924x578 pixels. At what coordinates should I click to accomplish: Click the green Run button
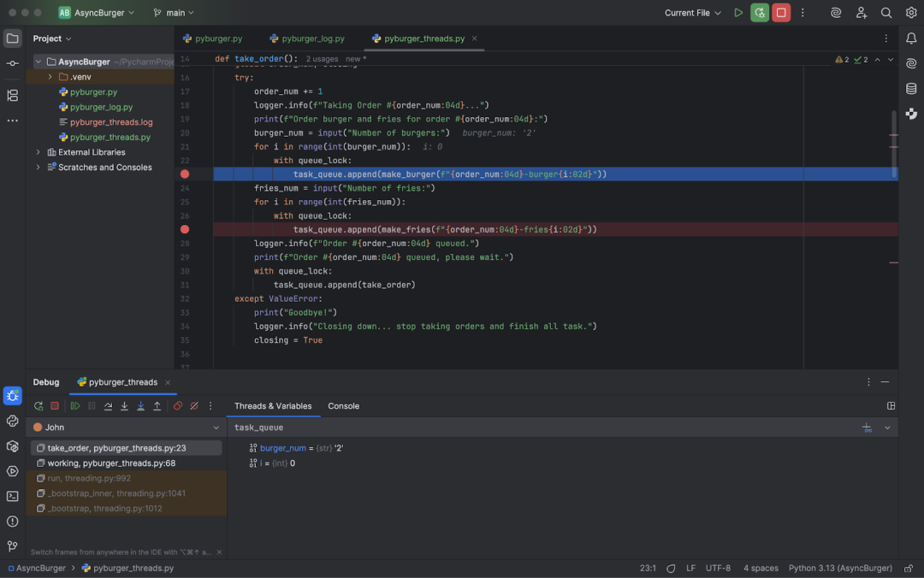tap(737, 12)
